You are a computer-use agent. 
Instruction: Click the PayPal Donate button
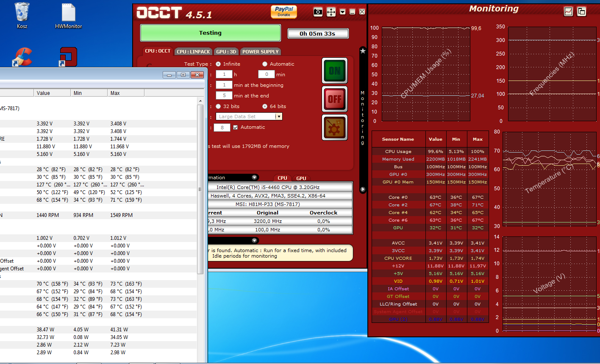(284, 11)
